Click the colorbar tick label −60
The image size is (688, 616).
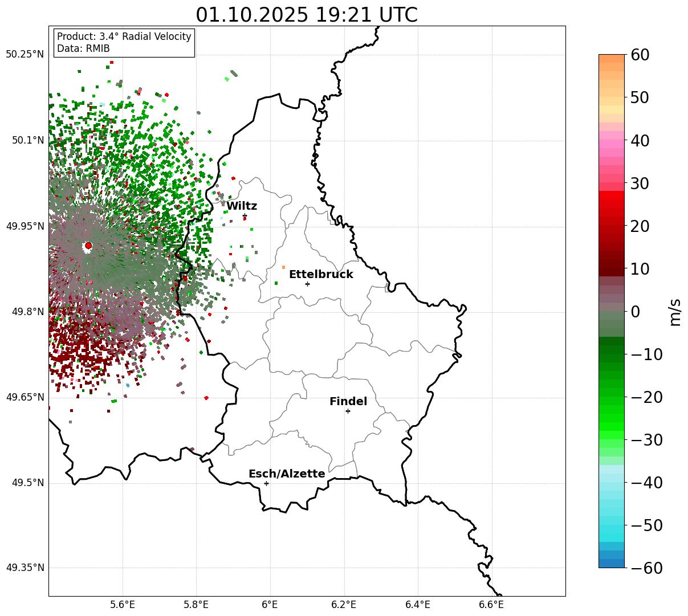coord(646,568)
